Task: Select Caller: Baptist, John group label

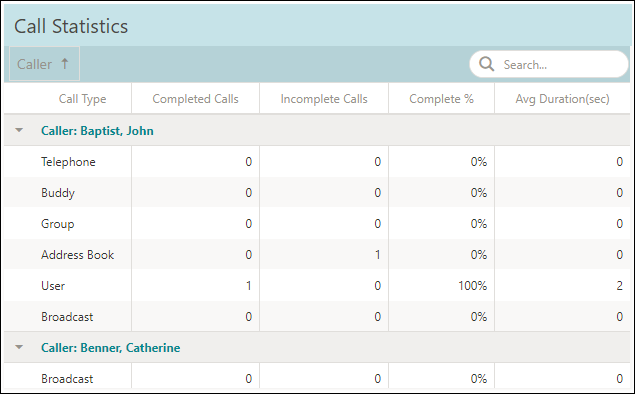Action: coord(97,131)
